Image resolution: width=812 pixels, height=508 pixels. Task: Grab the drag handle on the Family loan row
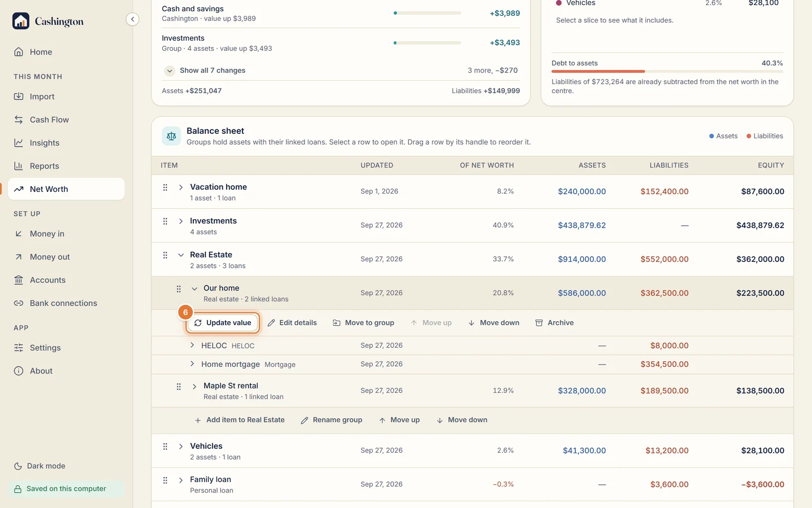[x=165, y=480]
